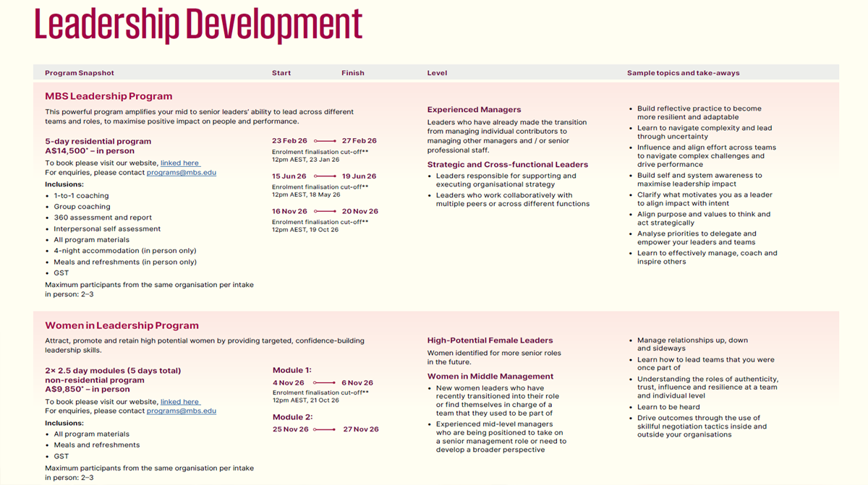Click 'Manage relationships up, down' bullet
868x485 pixels.
692,340
